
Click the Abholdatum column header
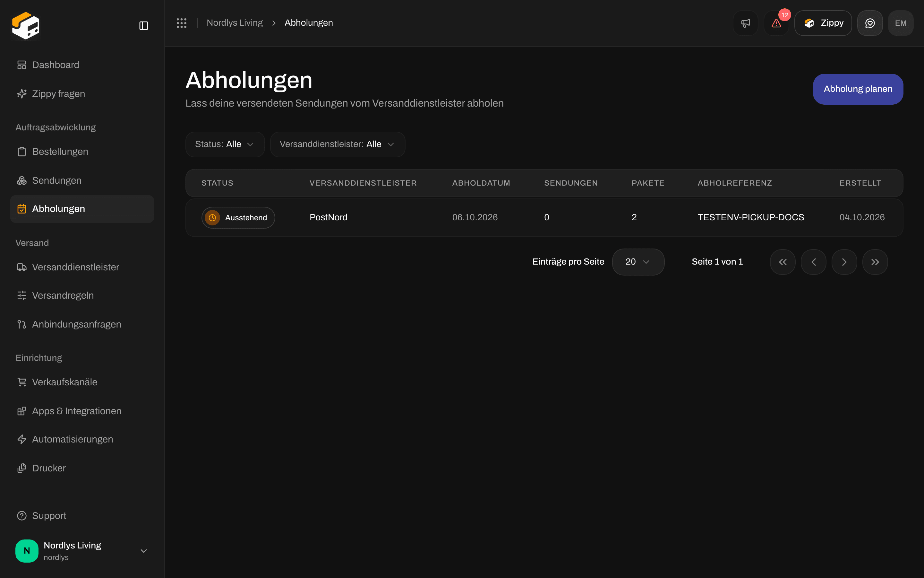(x=481, y=183)
